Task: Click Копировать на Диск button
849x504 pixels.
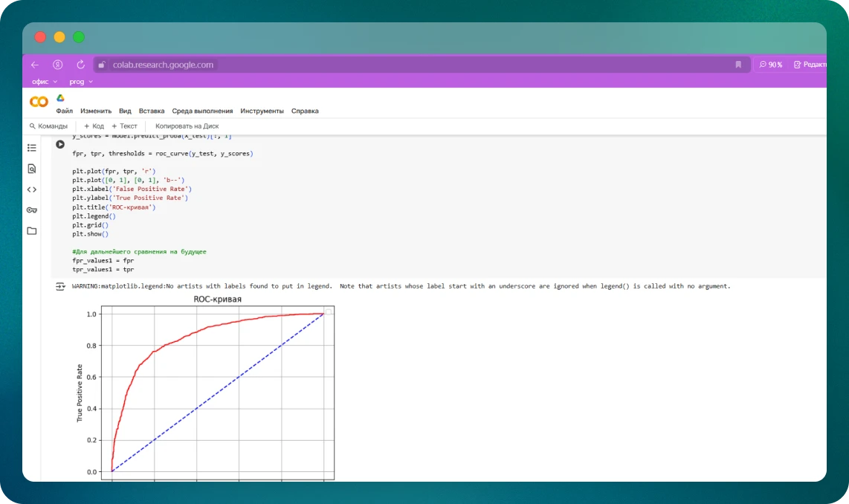Action: tap(187, 126)
